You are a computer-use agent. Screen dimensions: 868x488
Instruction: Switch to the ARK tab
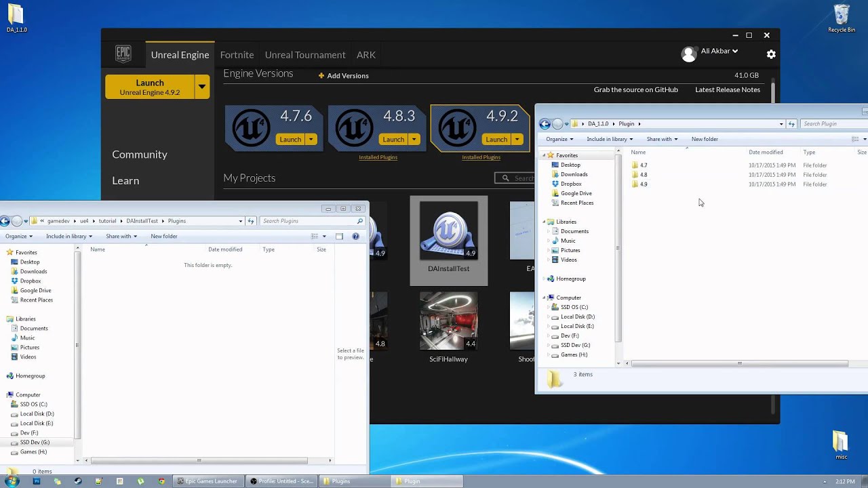pos(366,55)
